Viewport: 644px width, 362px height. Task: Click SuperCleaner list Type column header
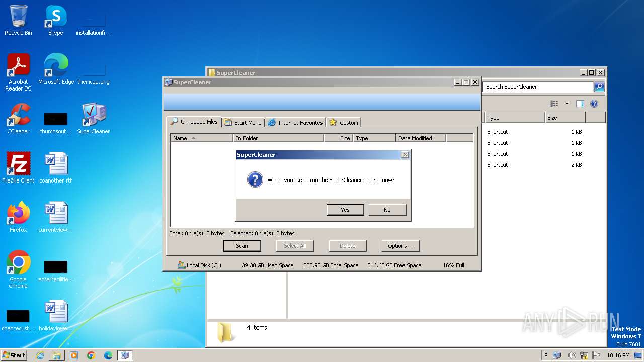point(374,138)
